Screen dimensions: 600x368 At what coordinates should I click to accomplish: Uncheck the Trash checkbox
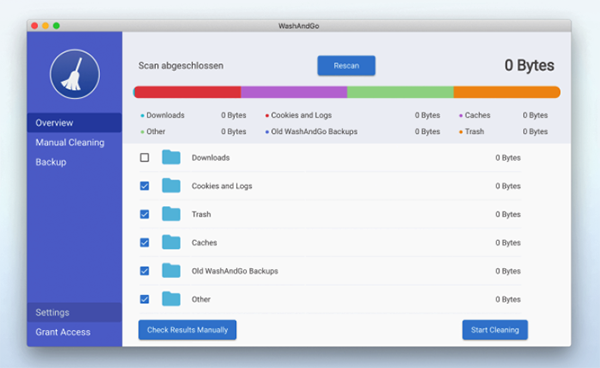coord(144,214)
